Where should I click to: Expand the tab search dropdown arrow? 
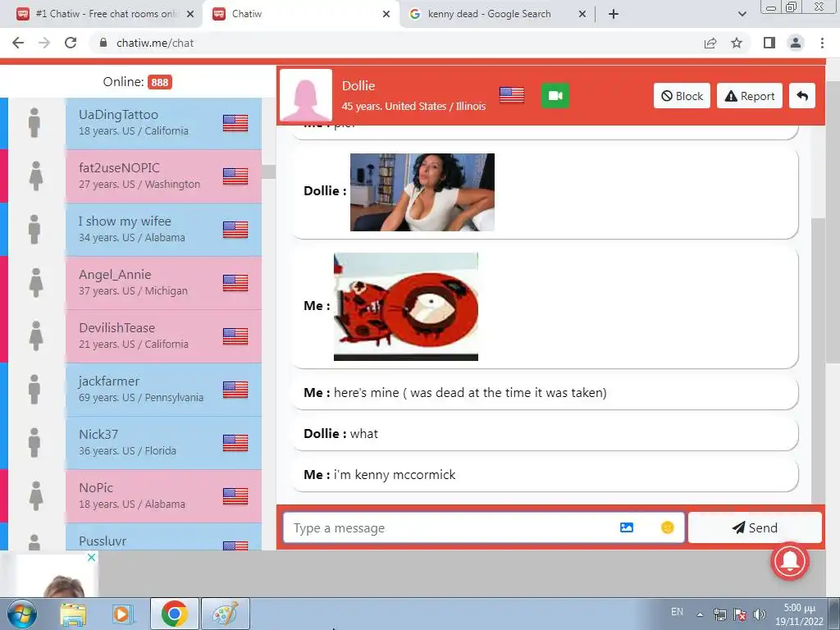coord(742,15)
